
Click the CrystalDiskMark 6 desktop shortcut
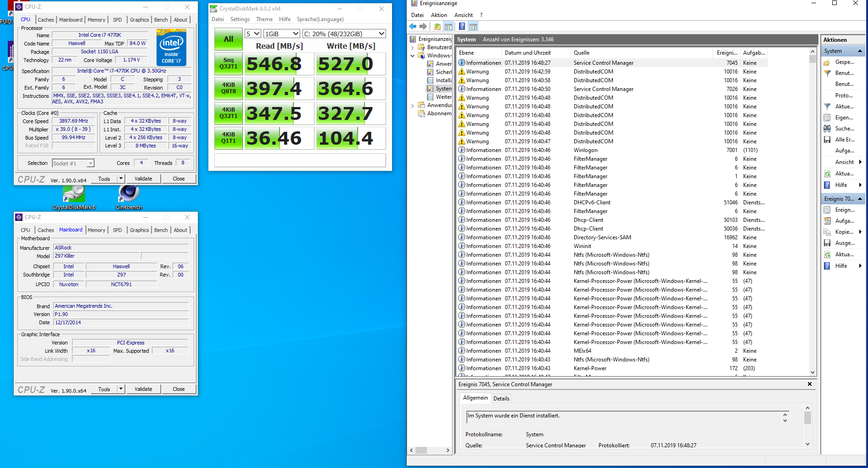point(74,197)
